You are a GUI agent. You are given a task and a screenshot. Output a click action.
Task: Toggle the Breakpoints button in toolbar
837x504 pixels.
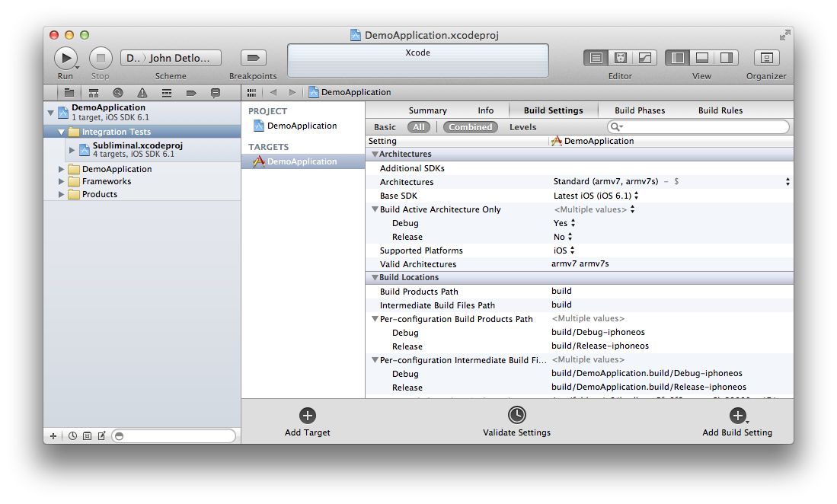253,58
